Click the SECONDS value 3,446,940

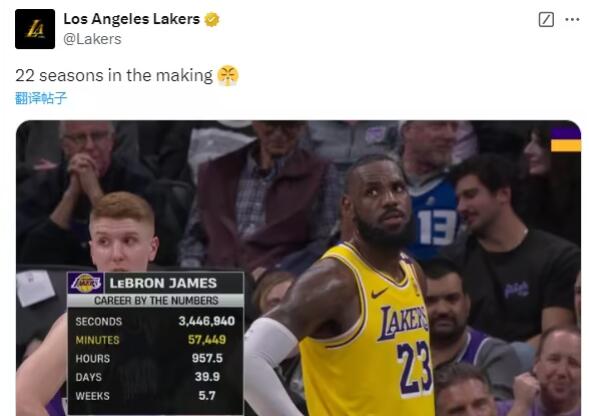207,321
